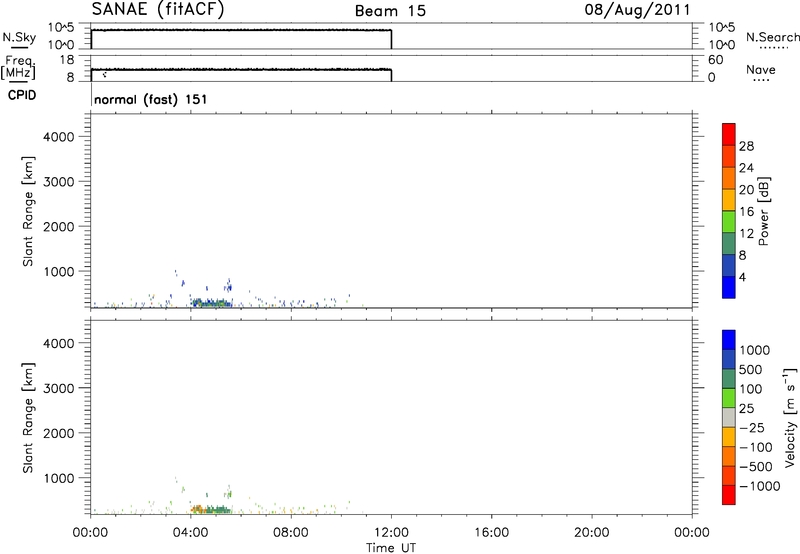Select the green 25–100 Velocity colorbar segment
This screenshot has height=554, width=800.
pos(729,398)
